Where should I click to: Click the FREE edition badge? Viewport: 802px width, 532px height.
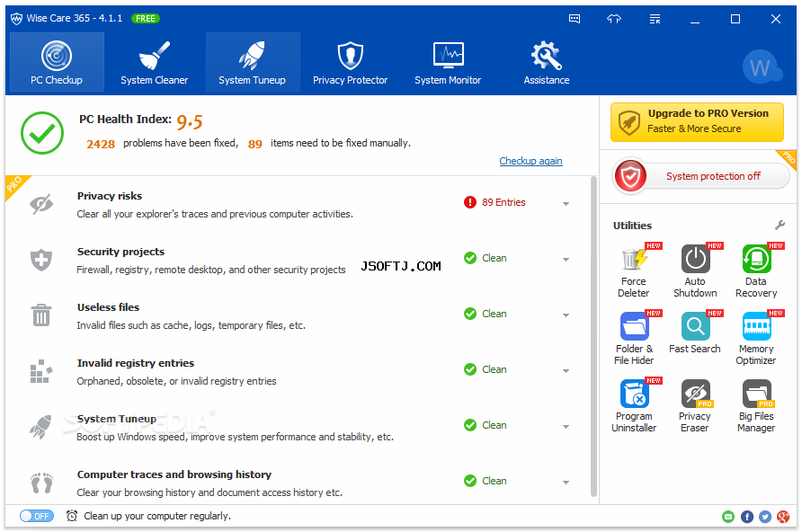(146, 18)
